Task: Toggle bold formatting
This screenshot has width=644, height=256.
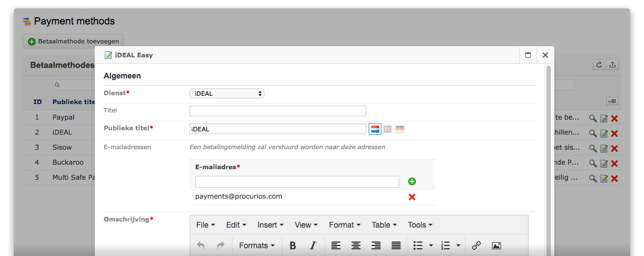Action: click(x=292, y=245)
